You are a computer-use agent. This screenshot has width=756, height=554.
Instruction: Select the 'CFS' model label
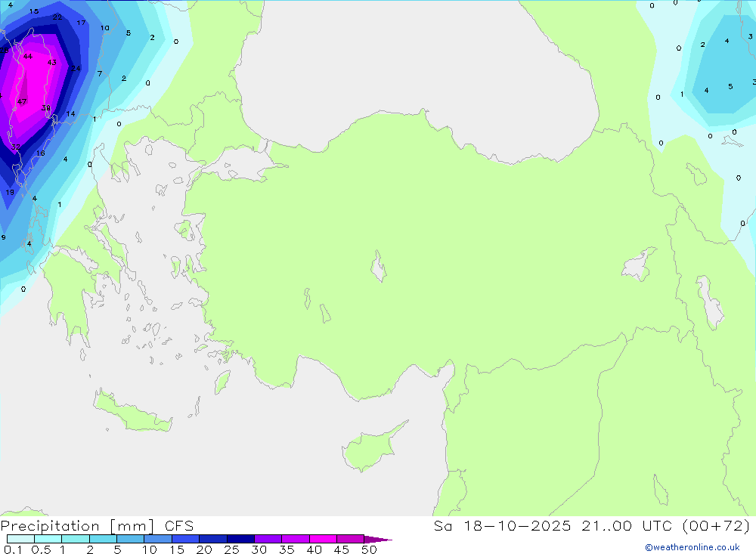click(x=179, y=526)
